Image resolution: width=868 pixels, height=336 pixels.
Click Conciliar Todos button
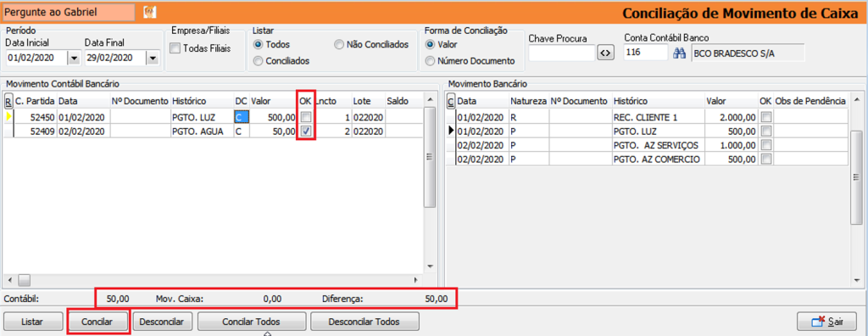click(x=251, y=322)
